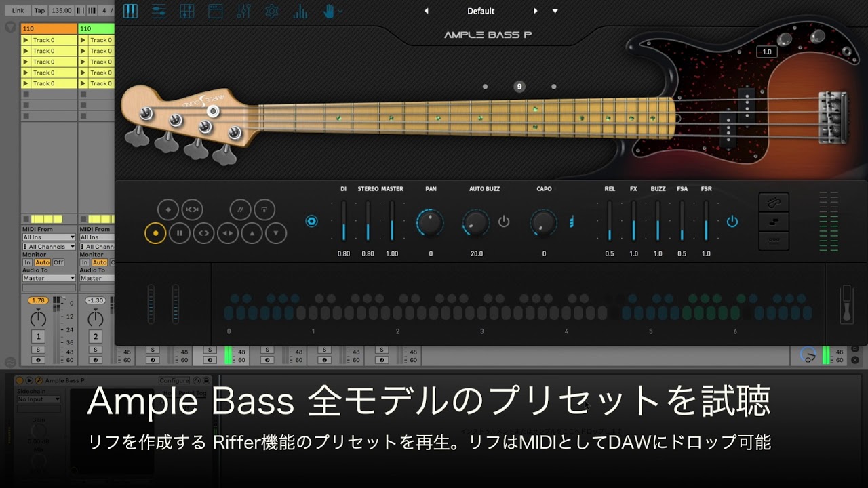This screenshot has width=868, height=488.
Task: Set track 1 Monitor to Auto
Action: coord(43,262)
